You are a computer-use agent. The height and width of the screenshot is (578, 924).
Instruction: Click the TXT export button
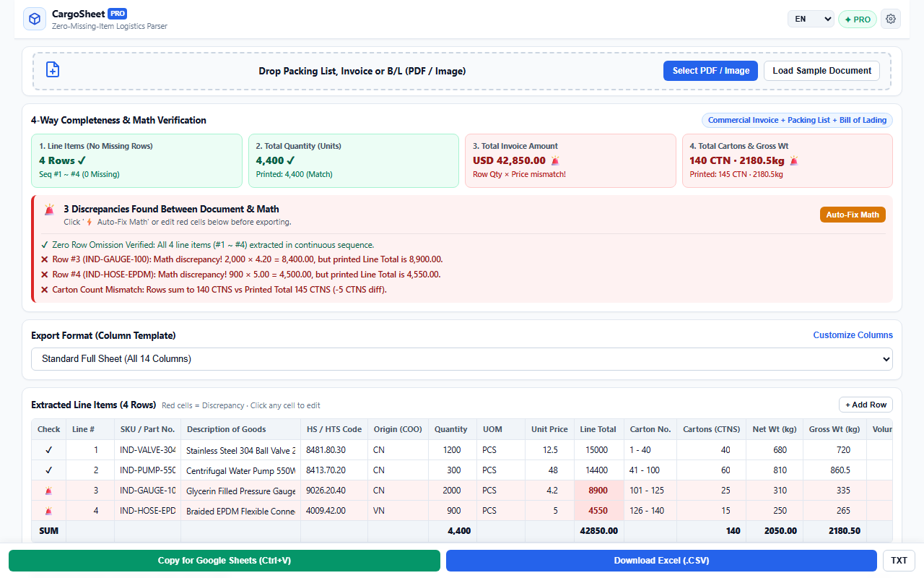click(x=899, y=561)
